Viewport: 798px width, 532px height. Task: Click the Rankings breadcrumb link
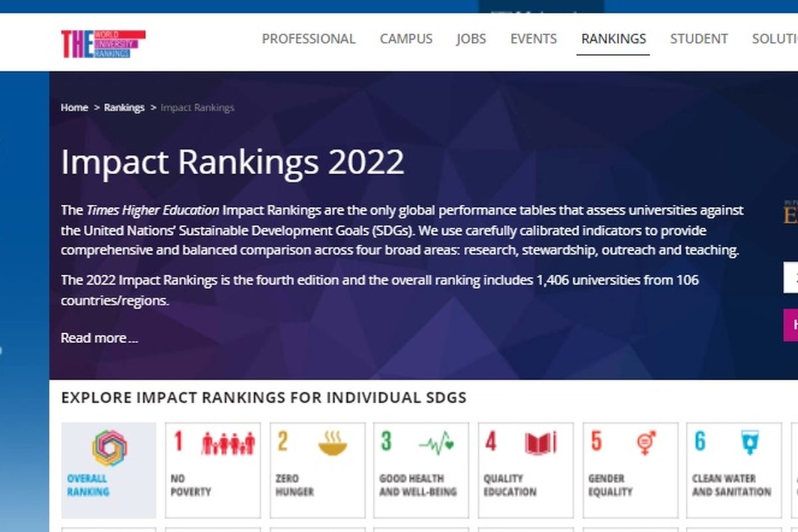pos(124,108)
